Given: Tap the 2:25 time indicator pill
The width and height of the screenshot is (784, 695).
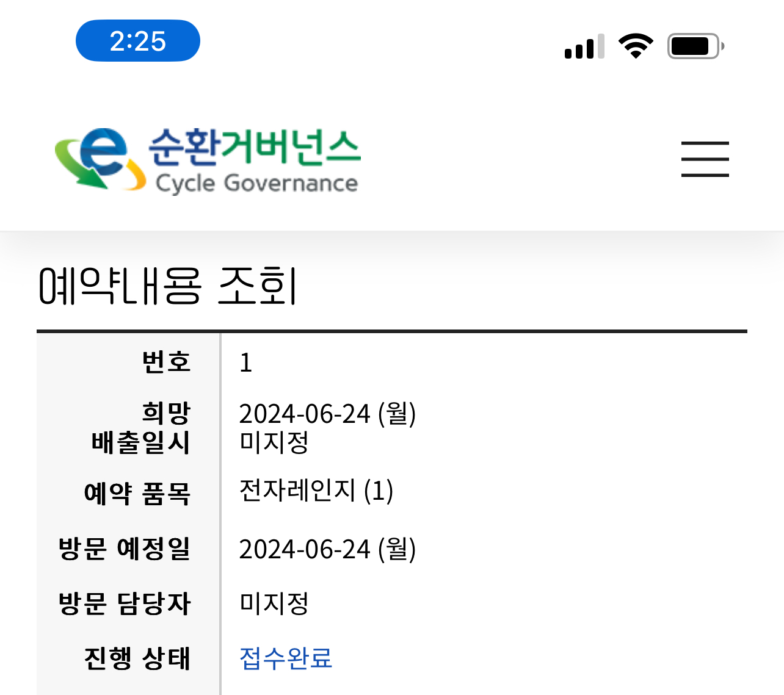Looking at the screenshot, I should point(138,41).
